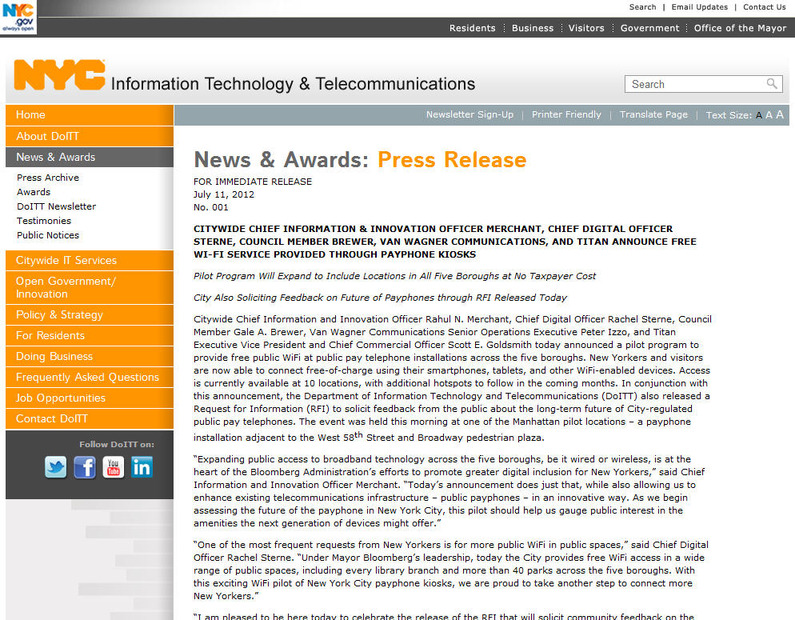The image size is (795, 620).
Task: Open DoITT's Twitter page icon
Action: (55, 467)
